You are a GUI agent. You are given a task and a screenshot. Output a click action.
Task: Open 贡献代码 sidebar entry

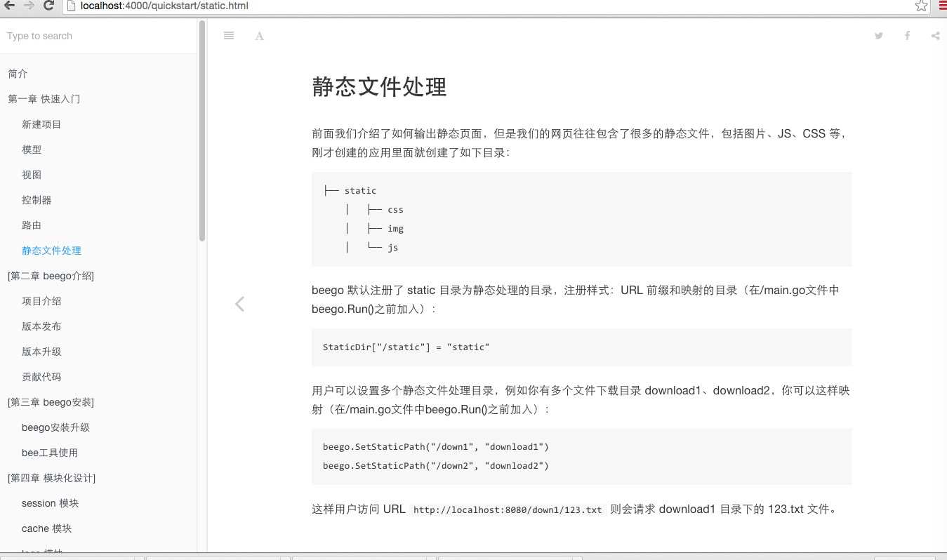[x=41, y=377]
